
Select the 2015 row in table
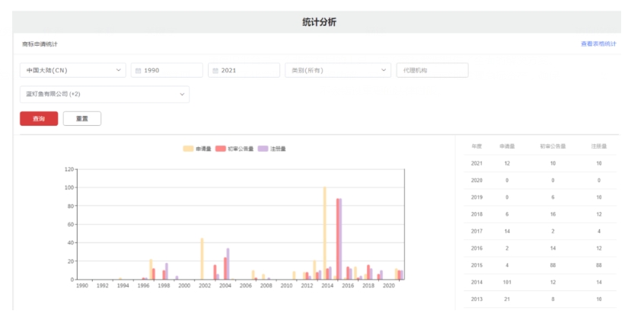[x=539, y=264]
